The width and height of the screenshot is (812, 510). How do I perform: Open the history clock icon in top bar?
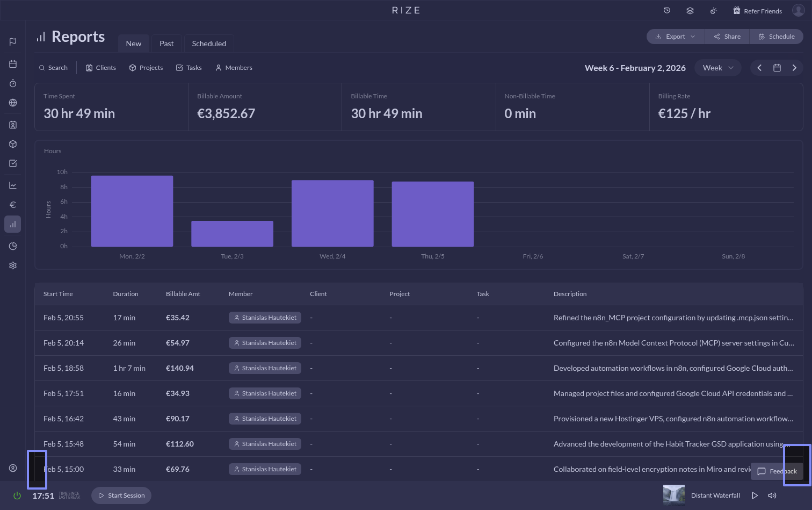(x=667, y=11)
